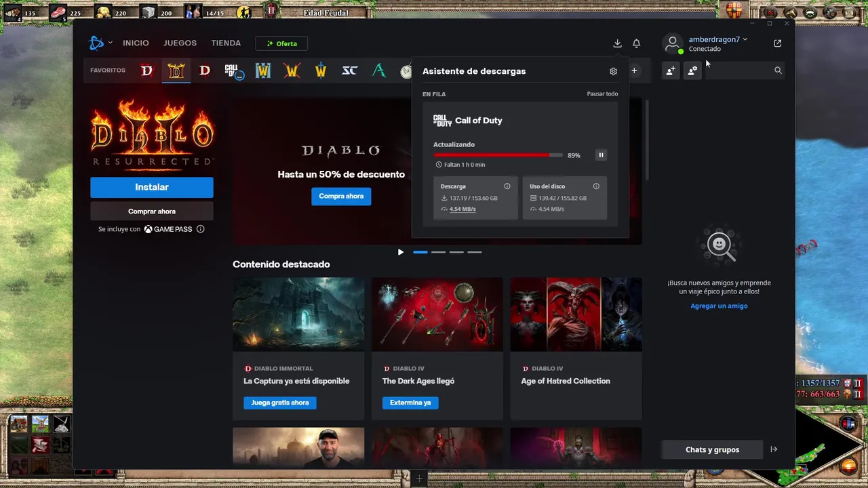Click the Call of Duty update progress bar

coord(498,155)
